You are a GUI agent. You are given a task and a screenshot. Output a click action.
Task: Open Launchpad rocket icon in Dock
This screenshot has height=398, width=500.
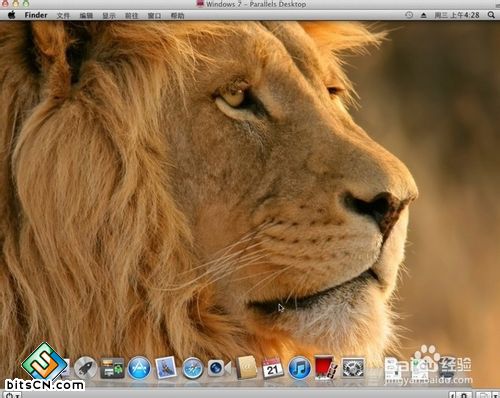click(86, 368)
